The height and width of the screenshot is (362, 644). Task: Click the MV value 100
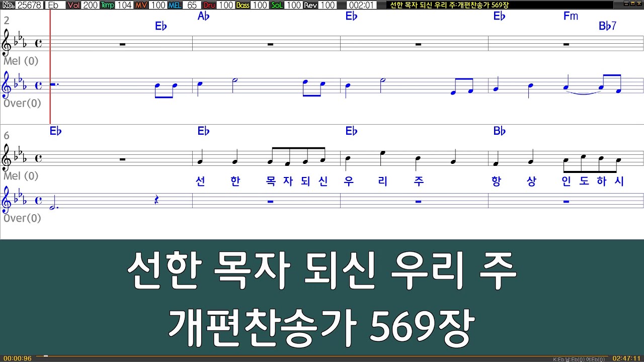pos(158,5)
